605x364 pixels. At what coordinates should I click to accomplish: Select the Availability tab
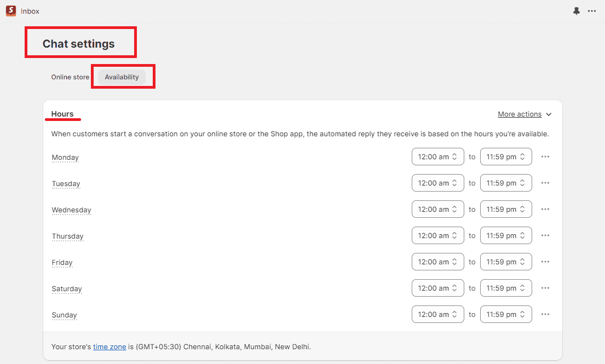tap(123, 77)
